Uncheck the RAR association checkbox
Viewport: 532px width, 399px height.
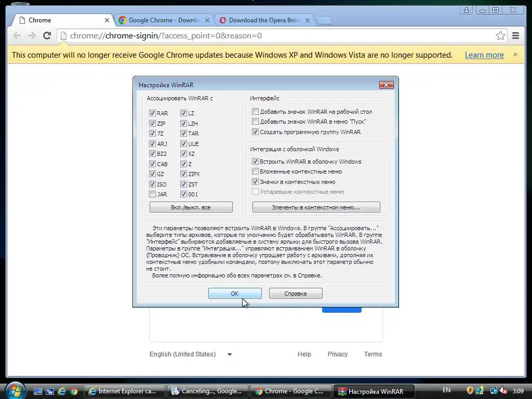point(152,113)
